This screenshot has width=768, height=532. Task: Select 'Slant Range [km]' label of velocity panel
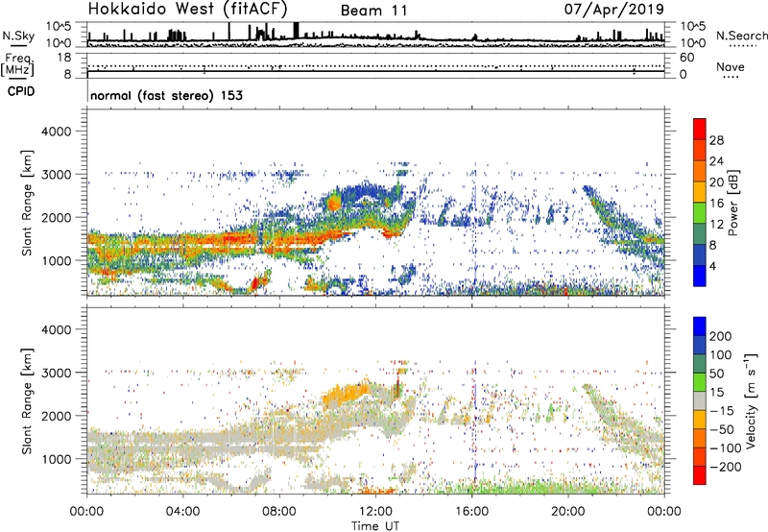[27, 400]
